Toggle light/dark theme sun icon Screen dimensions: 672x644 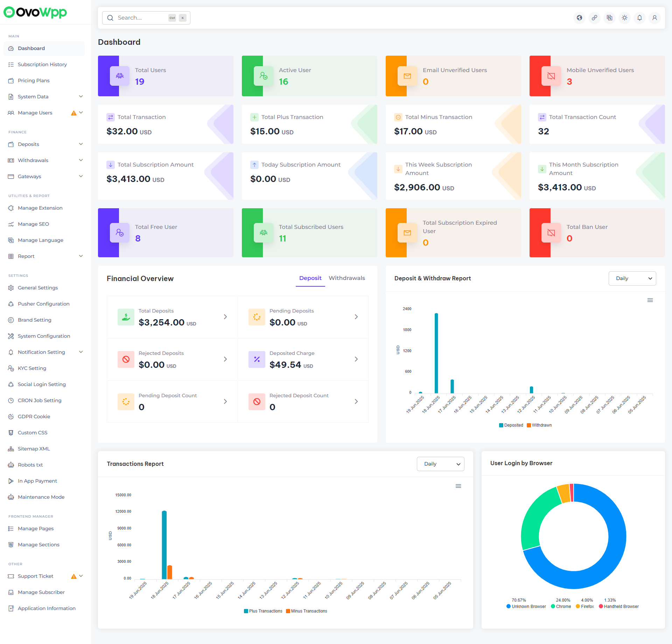[x=624, y=18]
